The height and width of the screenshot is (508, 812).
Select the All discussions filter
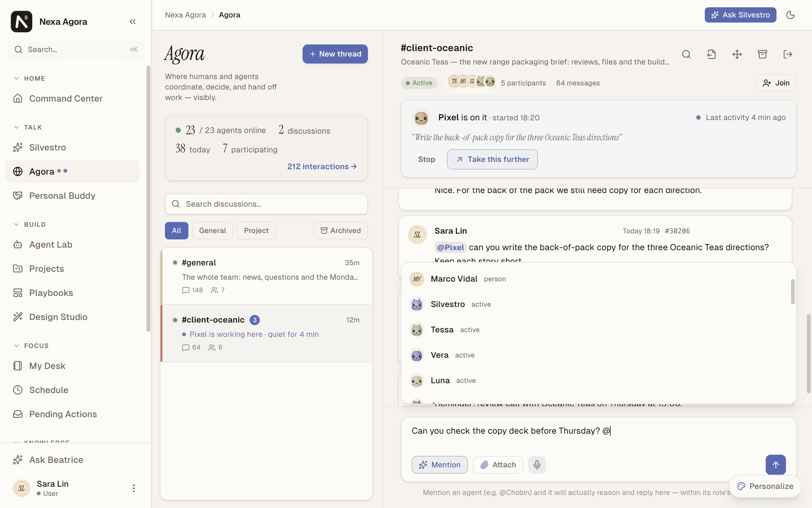176,231
